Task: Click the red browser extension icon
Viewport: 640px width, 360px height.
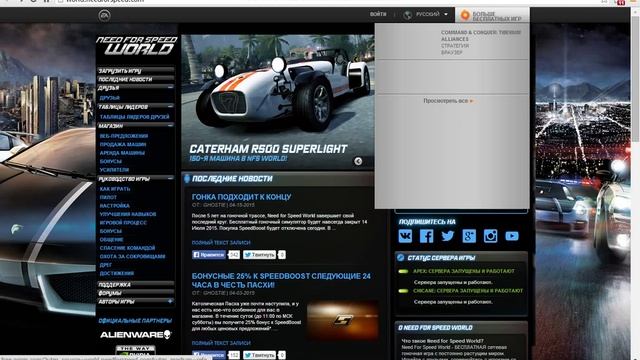Action: tap(621, 2)
